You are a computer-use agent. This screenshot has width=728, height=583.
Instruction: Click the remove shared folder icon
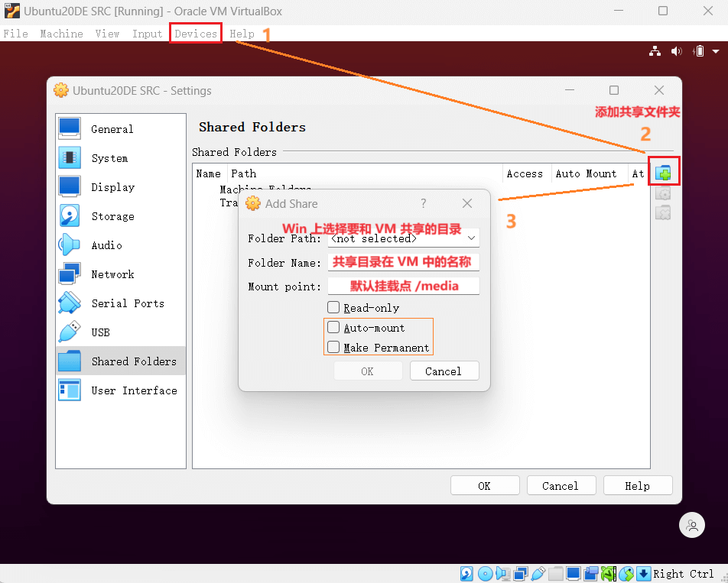coord(663,212)
